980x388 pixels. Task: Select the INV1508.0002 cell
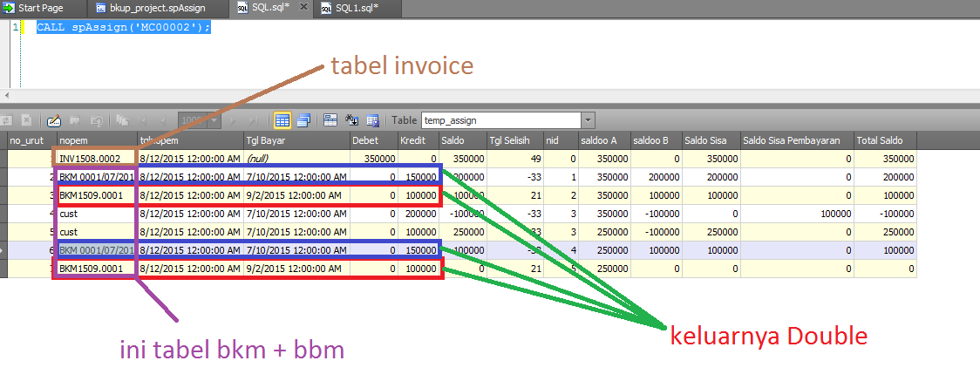[97, 159]
